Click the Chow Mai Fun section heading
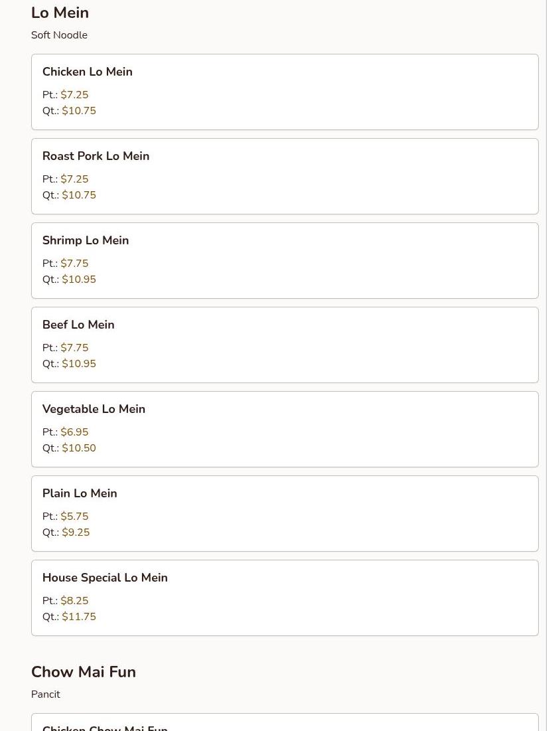 [x=84, y=672]
